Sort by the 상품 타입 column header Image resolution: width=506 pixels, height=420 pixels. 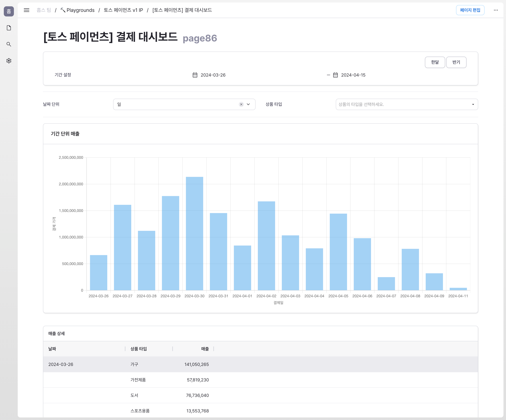[x=139, y=349]
